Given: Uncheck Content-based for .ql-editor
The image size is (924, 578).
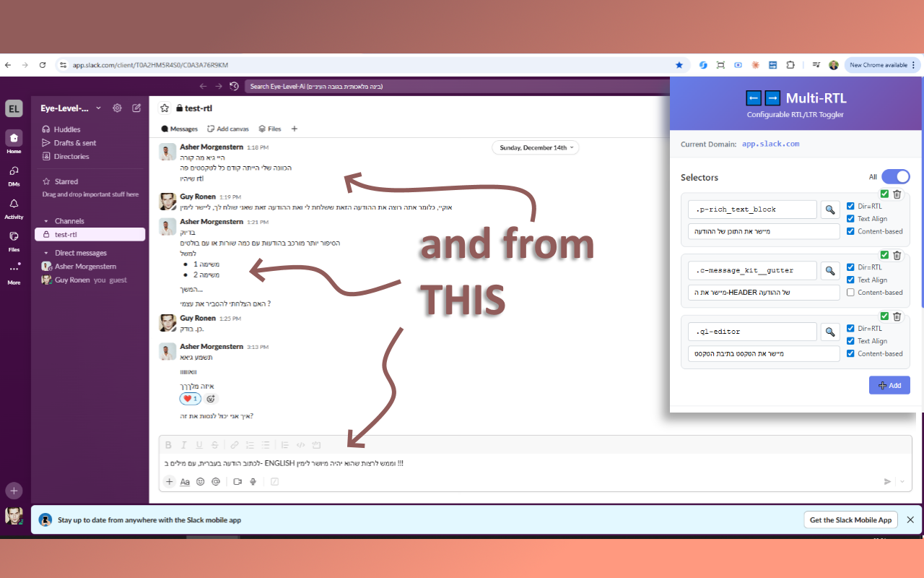Looking at the screenshot, I should 850,353.
